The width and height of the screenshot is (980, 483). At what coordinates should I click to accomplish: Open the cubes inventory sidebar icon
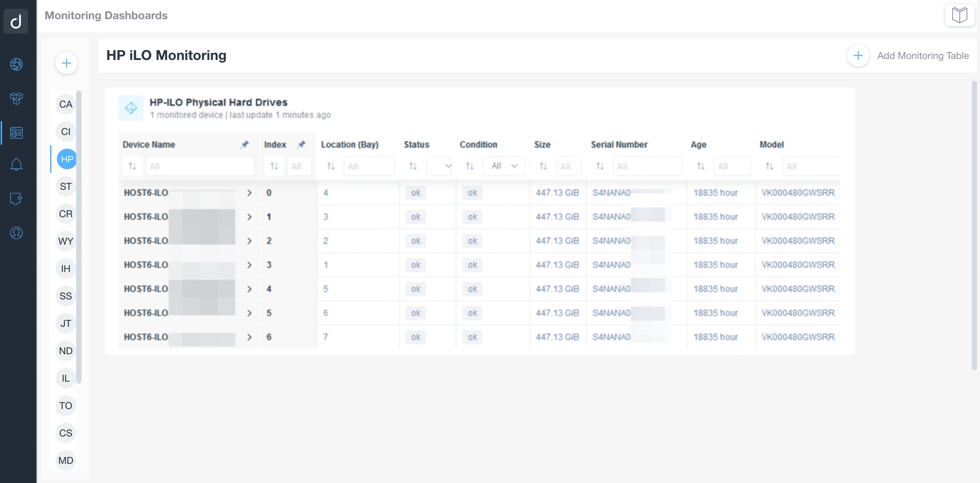click(x=16, y=99)
